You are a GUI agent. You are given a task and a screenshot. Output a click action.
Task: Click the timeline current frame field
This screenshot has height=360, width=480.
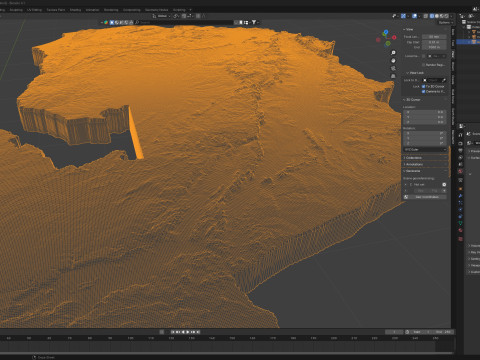tap(394, 332)
